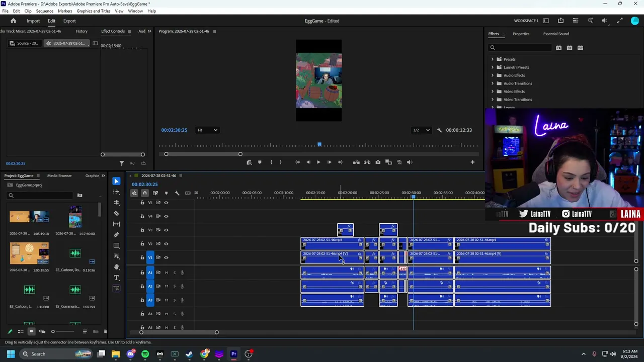The width and height of the screenshot is (644, 362).
Task: Select the Razor tool
Action: (x=116, y=213)
